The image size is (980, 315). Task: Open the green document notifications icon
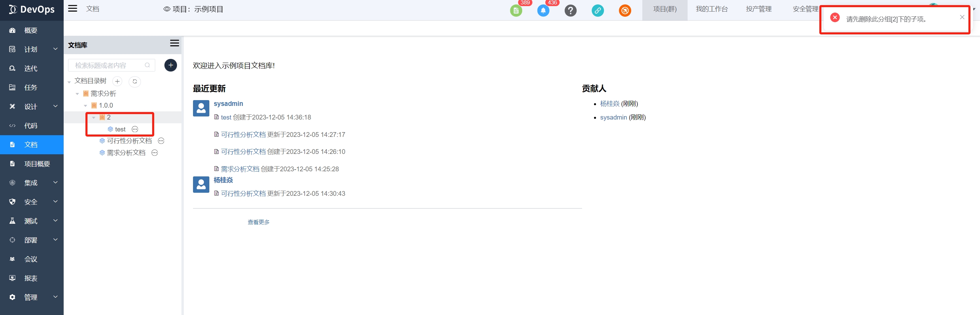(x=516, y=11)
